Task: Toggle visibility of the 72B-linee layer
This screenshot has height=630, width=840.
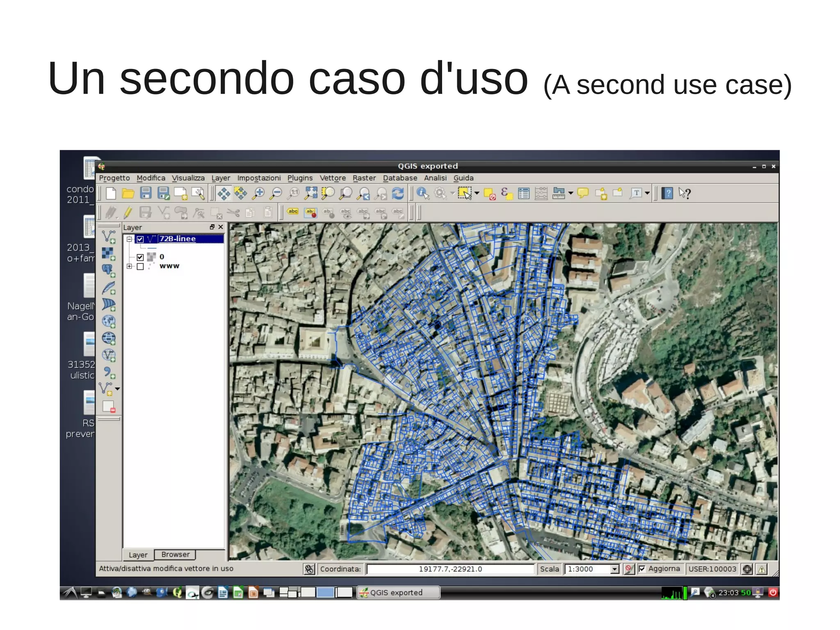Action: tap(140, 239)
